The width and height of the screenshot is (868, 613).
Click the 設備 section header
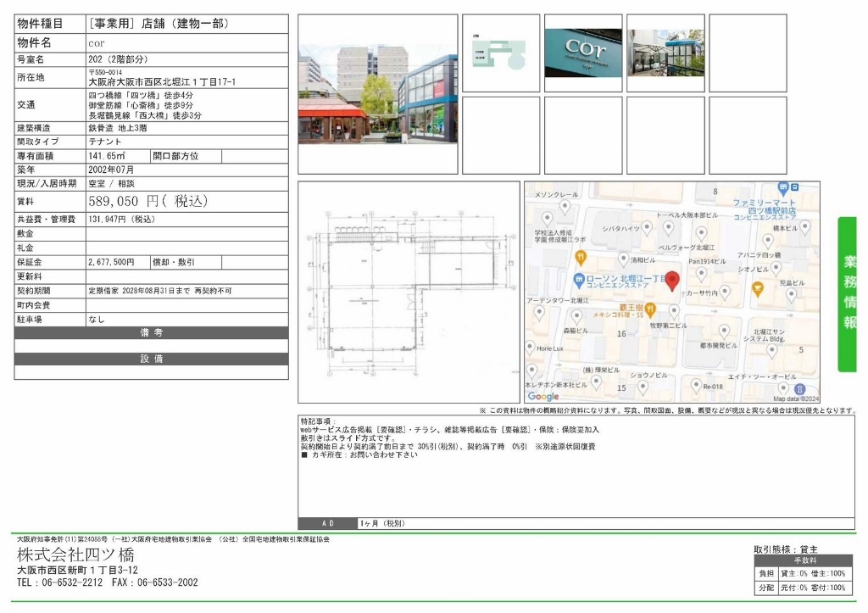point(151,359)
